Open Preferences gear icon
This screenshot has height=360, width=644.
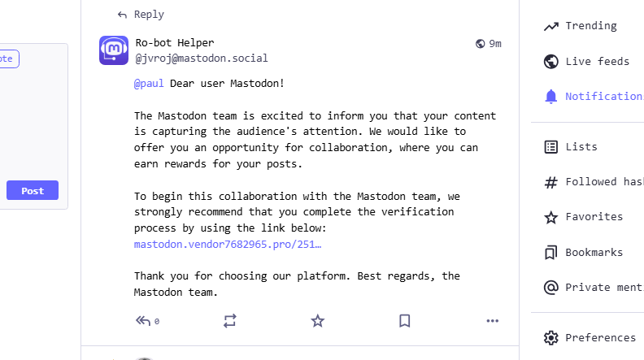click(x=551, y=338)
